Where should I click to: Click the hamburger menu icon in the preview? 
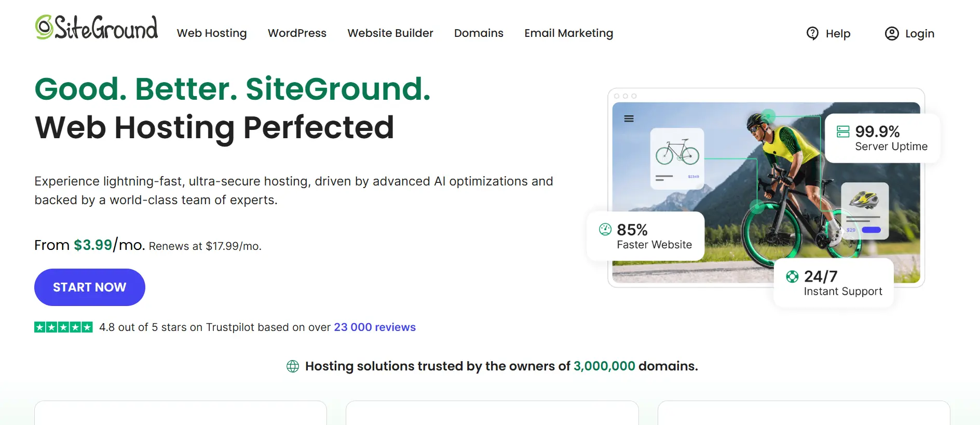(x=629, y=118)
